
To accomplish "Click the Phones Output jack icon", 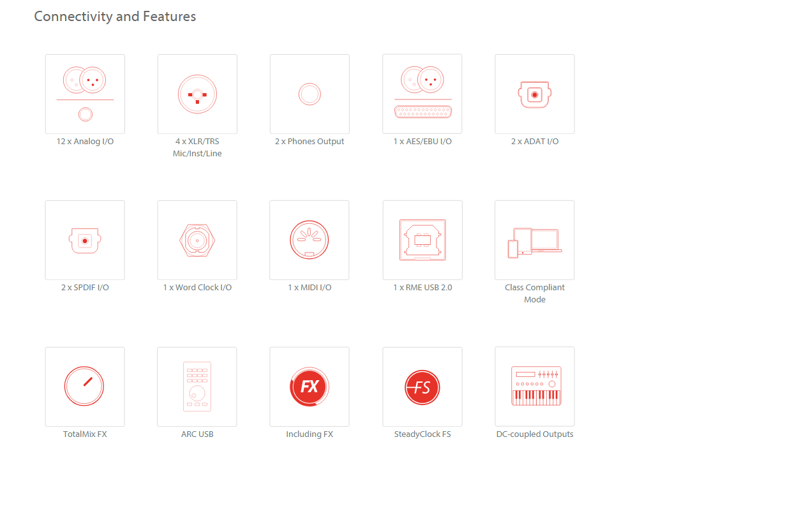I will pyautogui.click(x=309, y=94).
